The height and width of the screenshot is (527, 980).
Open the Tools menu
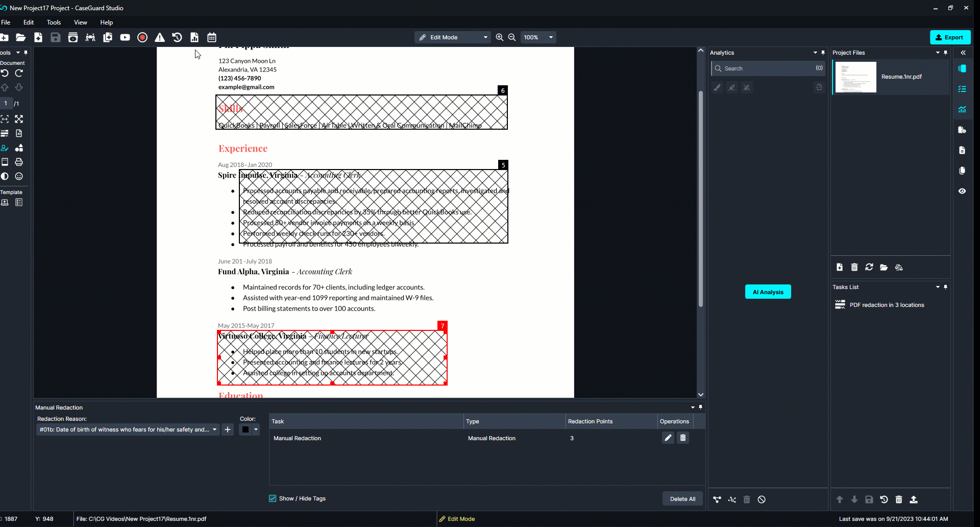(x=54, y=22)
